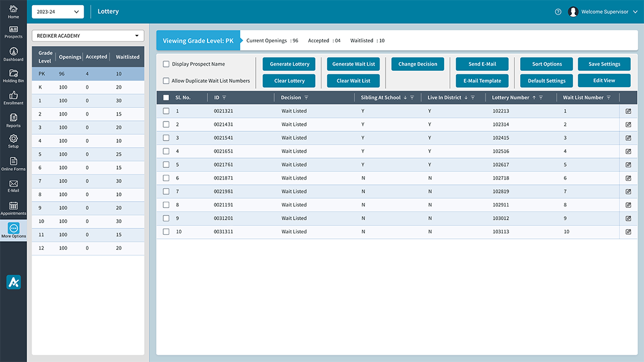Viewport: 644px width, 362px height.
Task: Check the Display Prospect Name option
Action: pyautogui.click(x=166, y=64)
